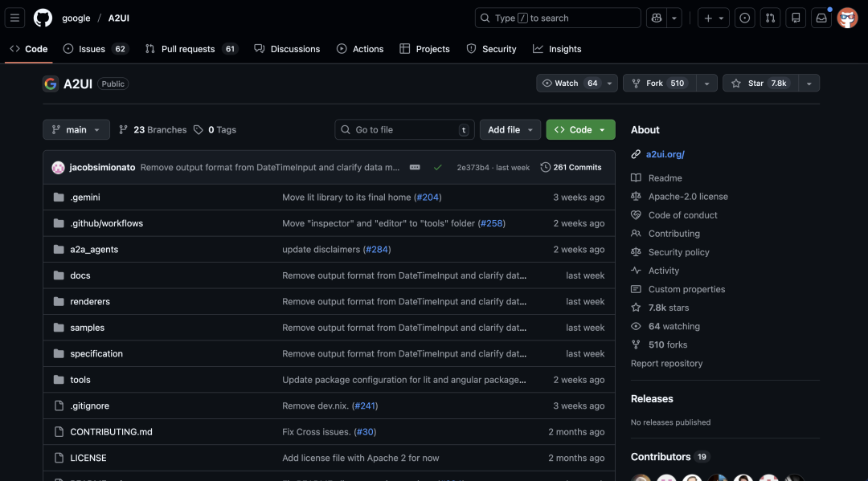Open Apache-2.0 license link
Image resolution: width=868 pixels, height=481 pixels.
687,197
